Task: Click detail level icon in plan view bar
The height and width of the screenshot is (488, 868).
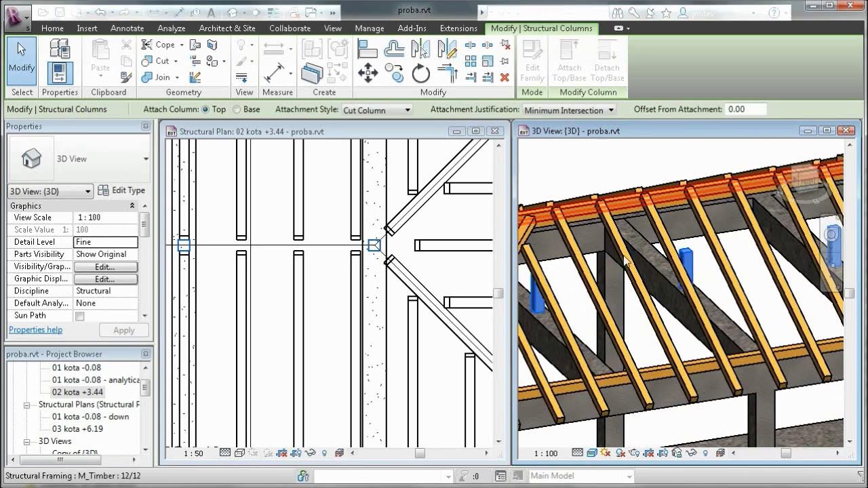Action: tap(224, 453)
